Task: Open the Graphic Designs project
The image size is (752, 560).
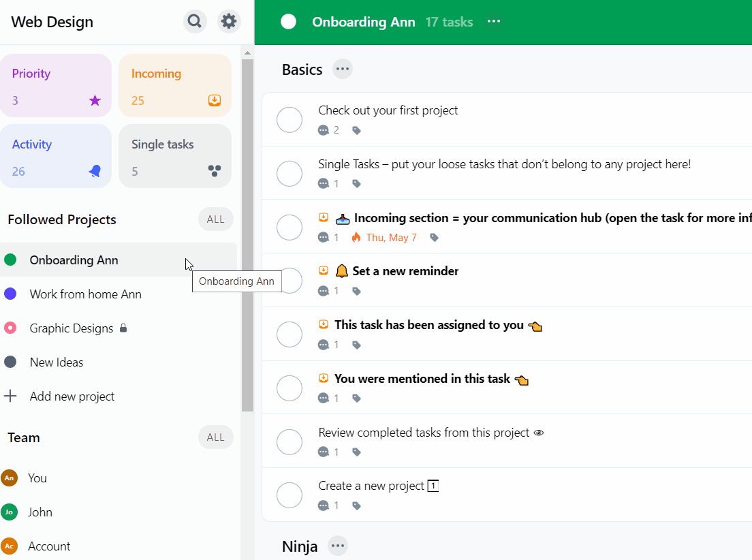Action: tap(72, 328)
